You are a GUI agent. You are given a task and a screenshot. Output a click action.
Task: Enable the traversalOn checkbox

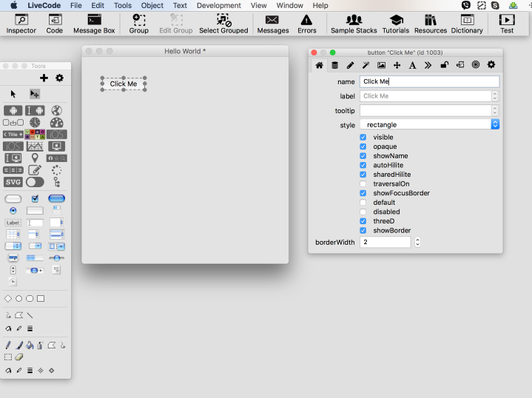(363, 184)
